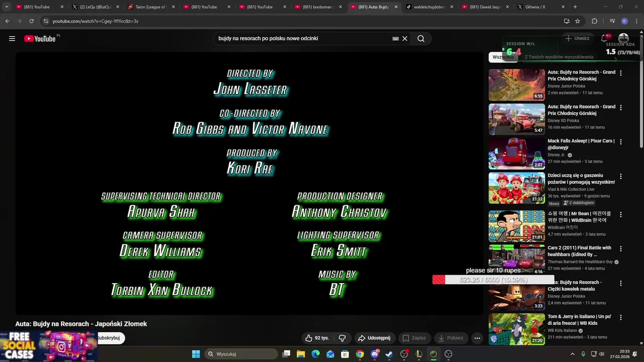Go back in Chrome navigation
The width and height of the screenshot is (644, 362).
7,21
